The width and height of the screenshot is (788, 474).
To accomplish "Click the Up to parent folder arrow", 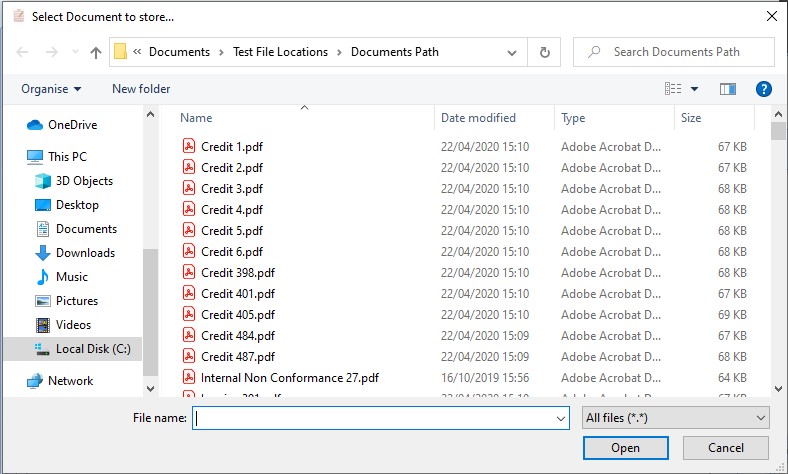I will click(96, 52).
